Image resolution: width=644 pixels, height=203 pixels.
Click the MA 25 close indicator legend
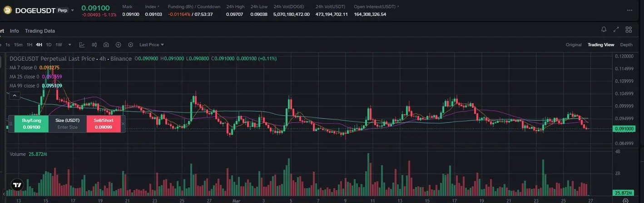36,77
